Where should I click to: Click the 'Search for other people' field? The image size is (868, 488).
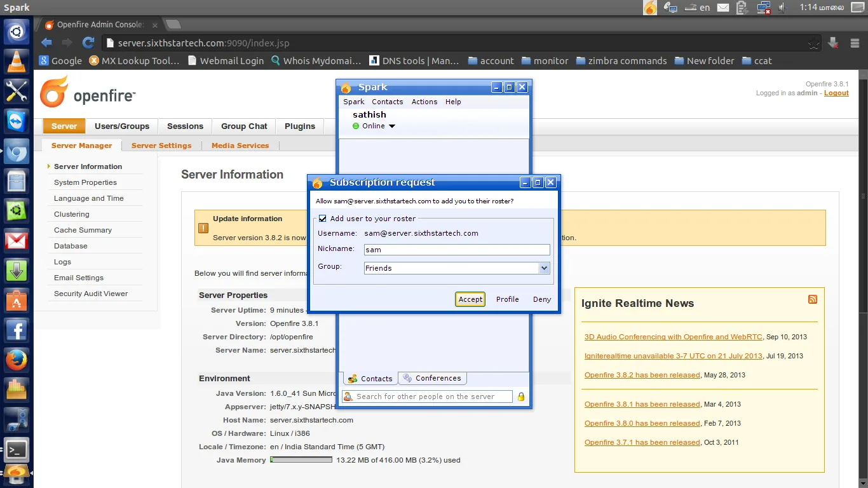click(427, 396)
